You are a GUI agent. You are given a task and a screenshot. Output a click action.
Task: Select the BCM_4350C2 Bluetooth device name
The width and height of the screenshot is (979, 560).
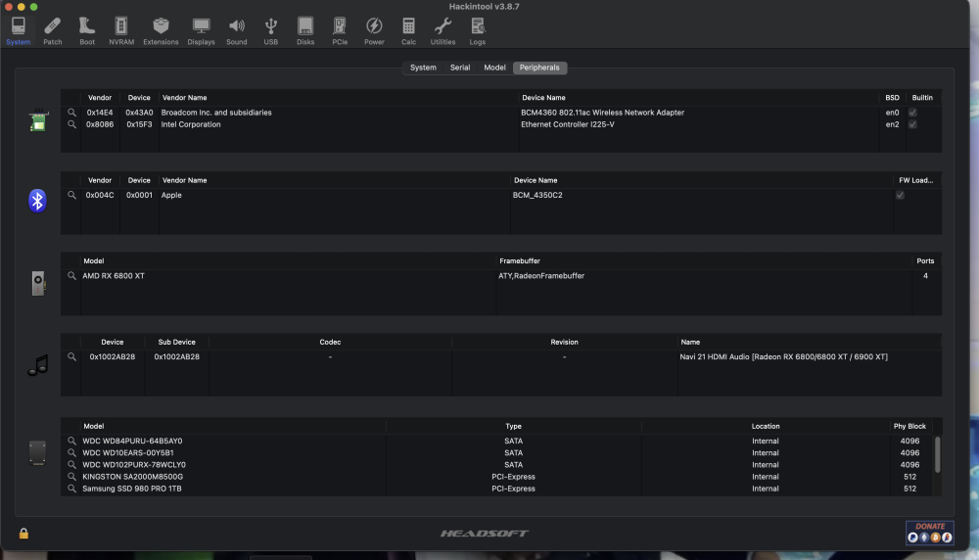(537, 195)
